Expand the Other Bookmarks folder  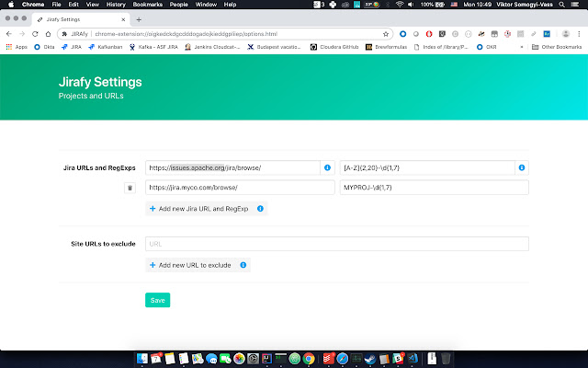pos(557,47)
